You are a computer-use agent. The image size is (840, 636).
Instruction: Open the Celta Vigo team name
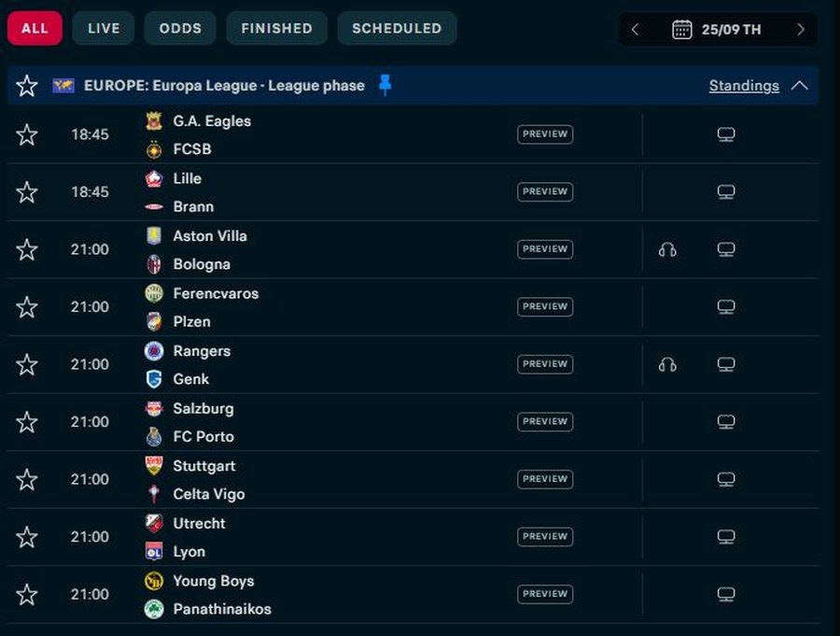(209, 494)
